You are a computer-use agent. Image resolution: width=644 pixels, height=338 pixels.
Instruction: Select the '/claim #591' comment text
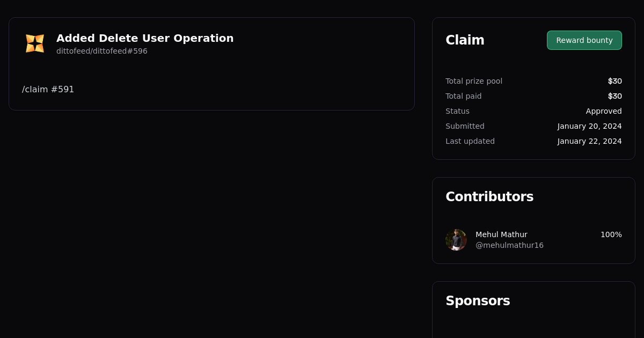(48, 89)
